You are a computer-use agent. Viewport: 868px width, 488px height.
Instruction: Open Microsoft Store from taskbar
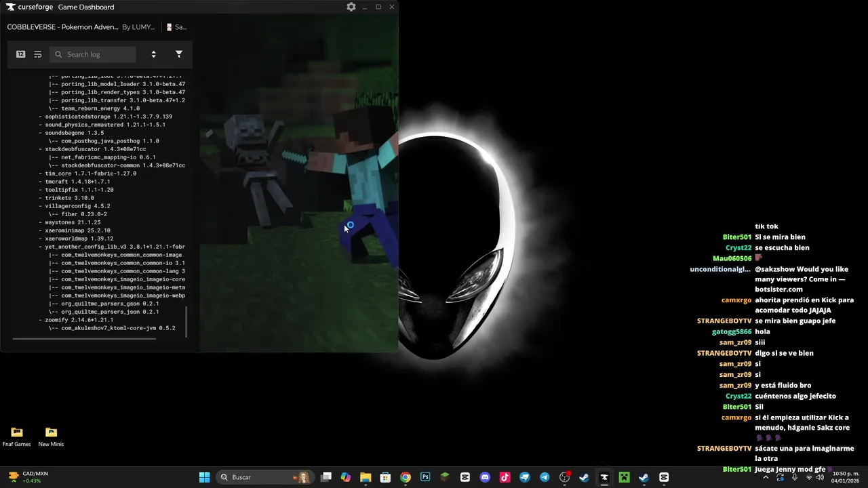[x=385, y=477]
